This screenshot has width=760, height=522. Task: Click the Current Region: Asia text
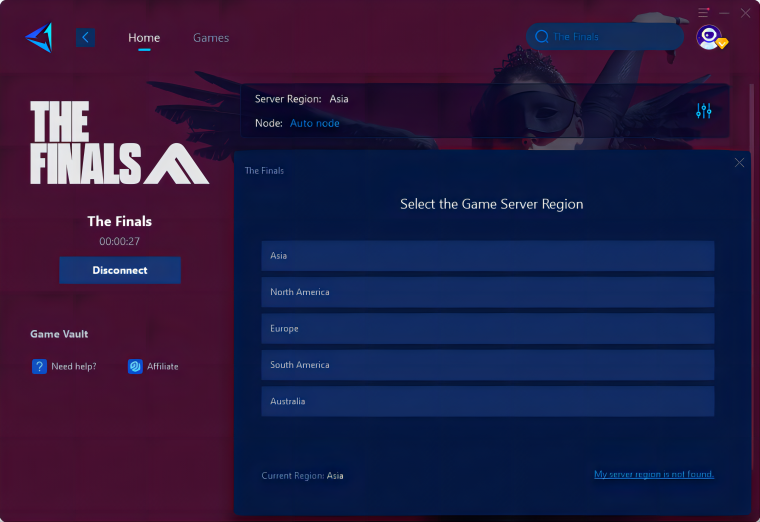point(302,475)
